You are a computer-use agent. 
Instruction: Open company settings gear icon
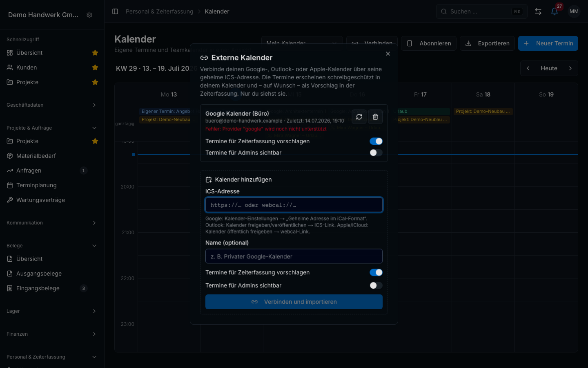click(x=89, y=15)
